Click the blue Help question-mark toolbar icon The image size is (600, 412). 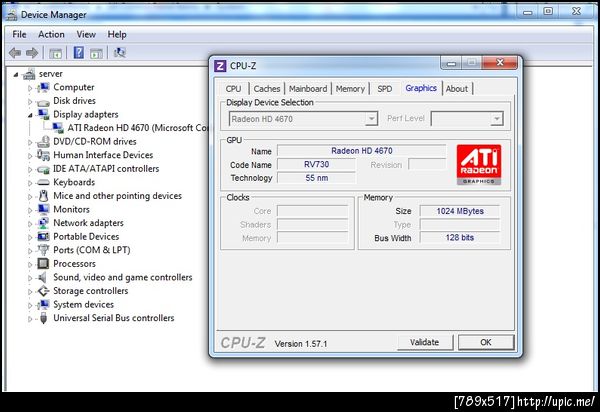tap(78, 52)
